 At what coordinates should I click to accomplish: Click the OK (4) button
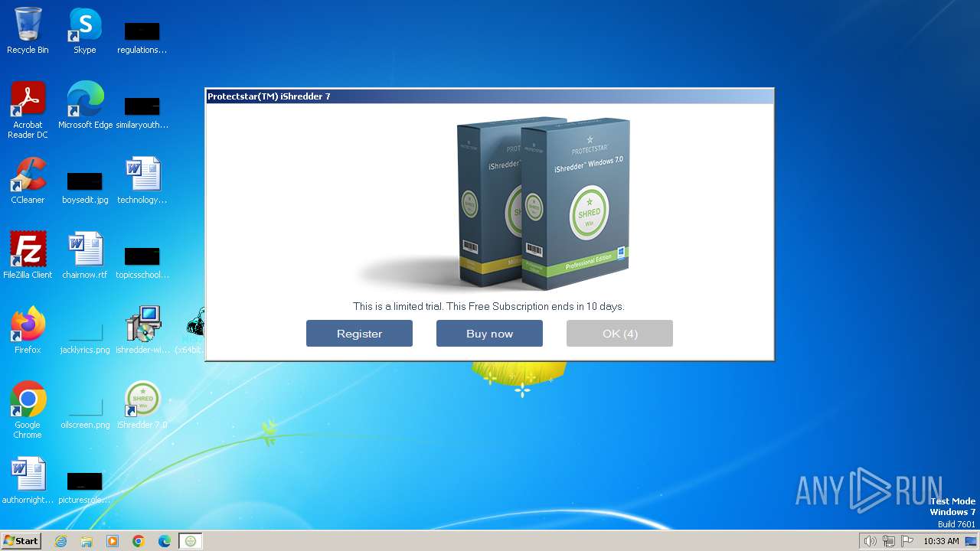[619, 334]
